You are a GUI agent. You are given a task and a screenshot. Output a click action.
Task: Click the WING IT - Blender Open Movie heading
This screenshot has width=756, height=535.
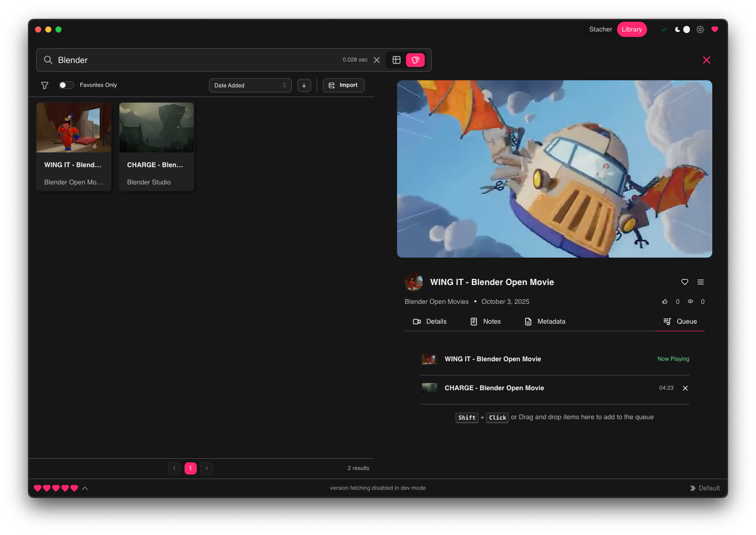492,282
